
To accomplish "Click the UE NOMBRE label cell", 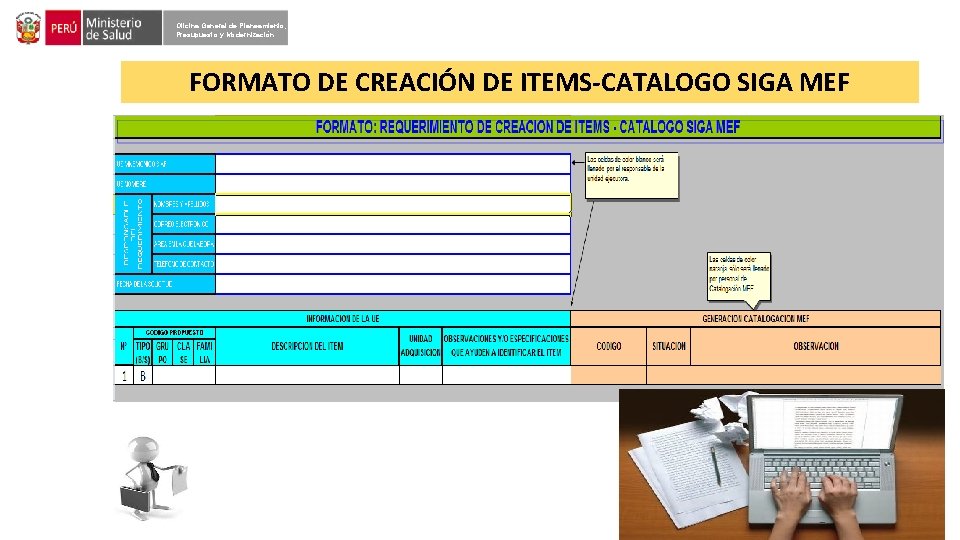I will pos(165,184).
